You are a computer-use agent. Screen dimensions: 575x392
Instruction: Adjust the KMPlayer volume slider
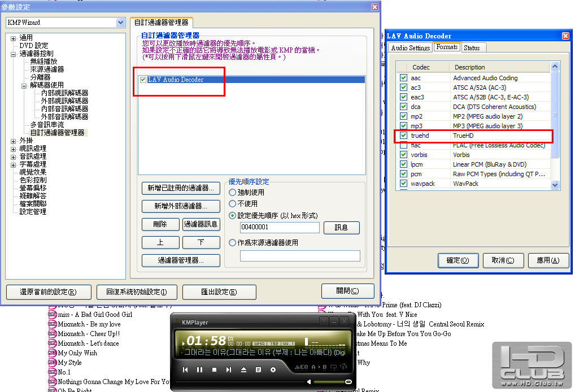[333, 382]
